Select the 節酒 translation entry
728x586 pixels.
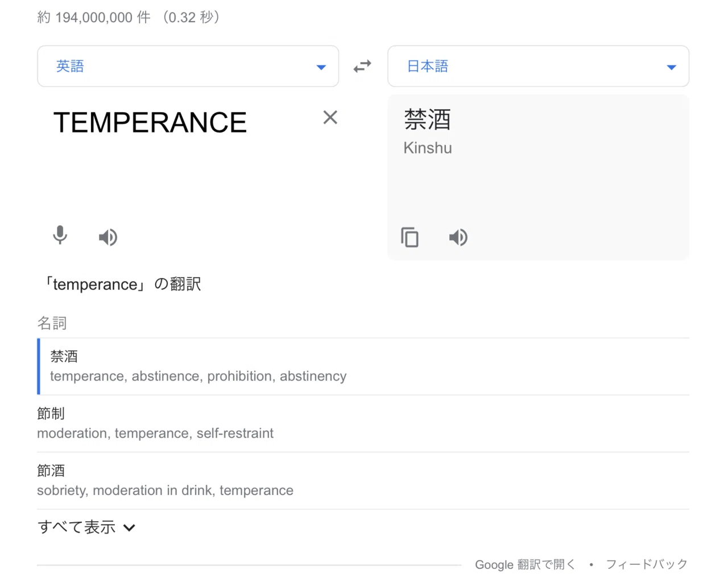click(x=363, y=481)
